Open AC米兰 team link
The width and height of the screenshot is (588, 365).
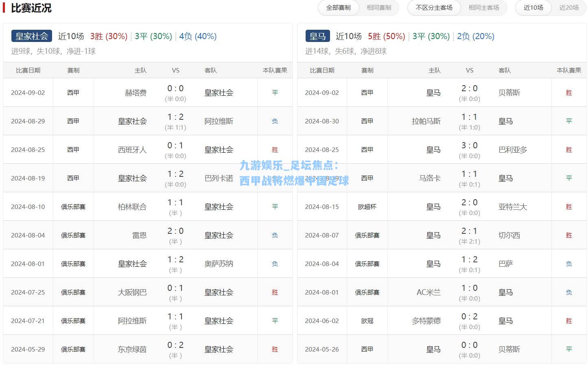(428, 292)
